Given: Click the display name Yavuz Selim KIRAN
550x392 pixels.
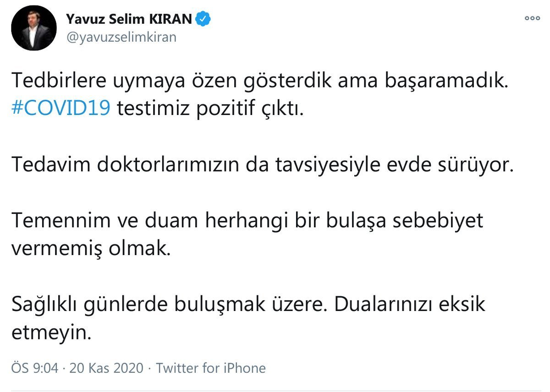Looking at the screenshot, I should pyautogui.click(x=130, y=19).
